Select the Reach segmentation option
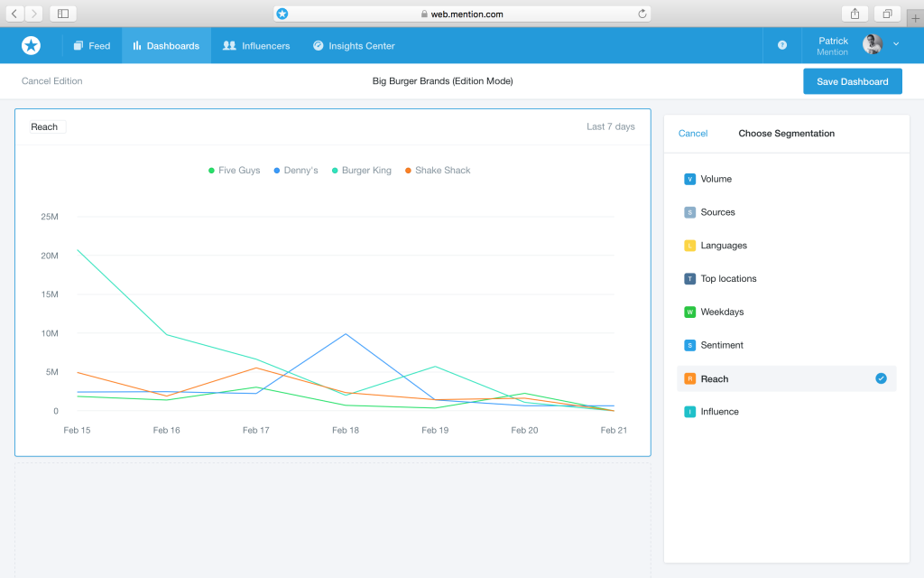This screenshot has height=578, width=924. pos(787,378)
